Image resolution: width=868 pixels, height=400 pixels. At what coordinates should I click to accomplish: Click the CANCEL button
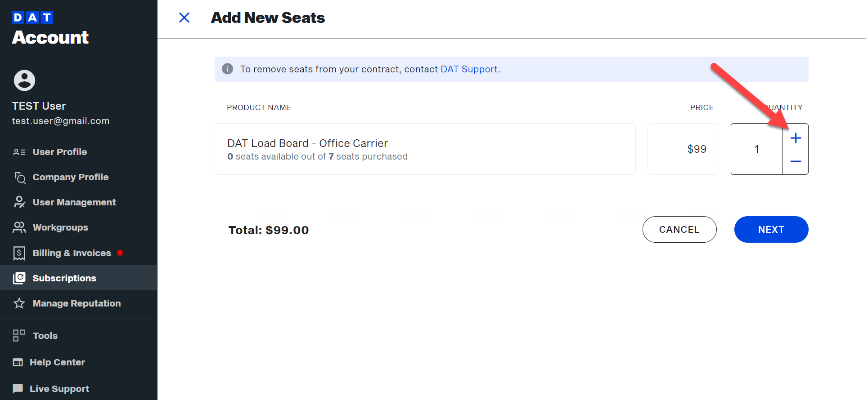679,229
